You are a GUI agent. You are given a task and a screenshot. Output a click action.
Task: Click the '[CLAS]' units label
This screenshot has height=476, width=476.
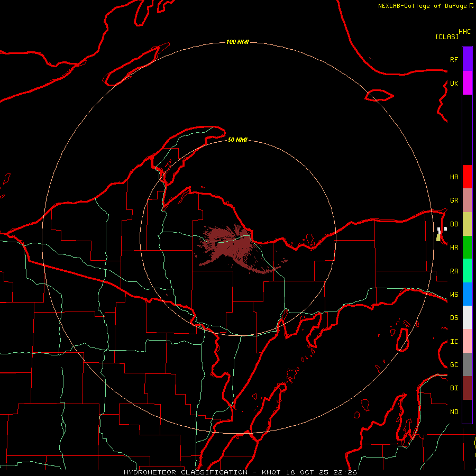447,36
